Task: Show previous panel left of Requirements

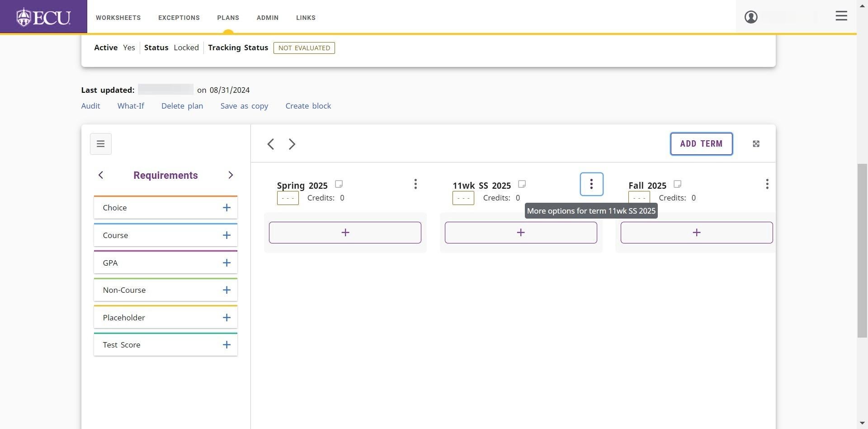Action: click(101, 175)
